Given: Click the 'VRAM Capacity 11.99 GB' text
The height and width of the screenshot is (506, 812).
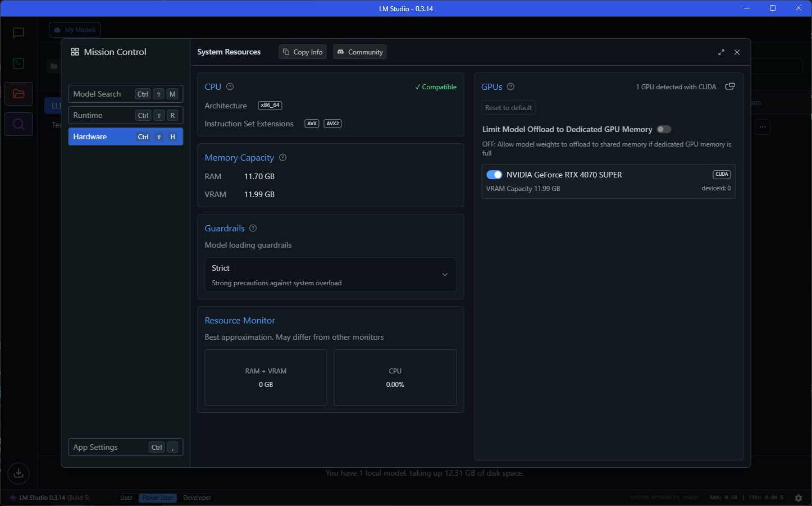Looking at the screenshot, I should point(523,189).
